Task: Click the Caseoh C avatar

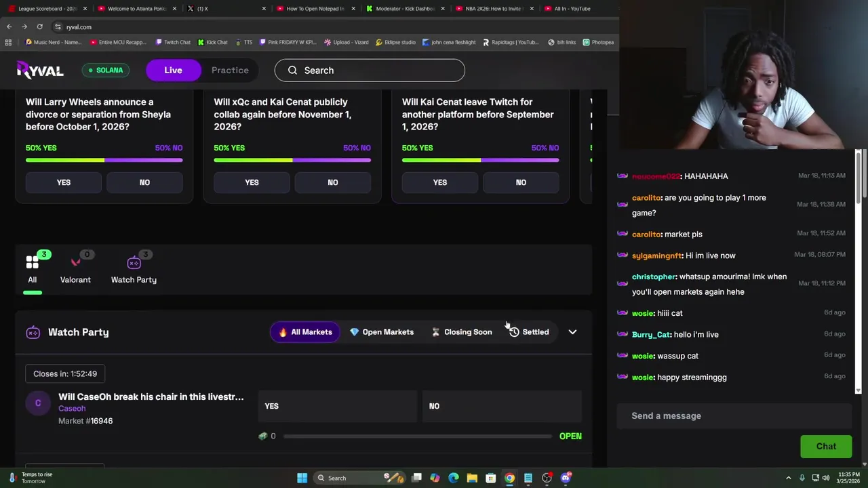Action: 38,403
